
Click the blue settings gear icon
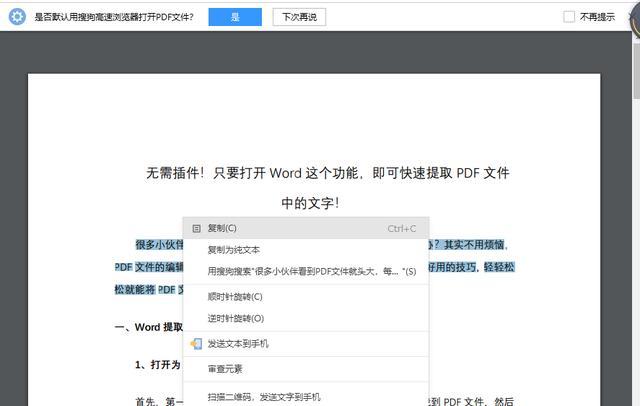coord(17,17)
